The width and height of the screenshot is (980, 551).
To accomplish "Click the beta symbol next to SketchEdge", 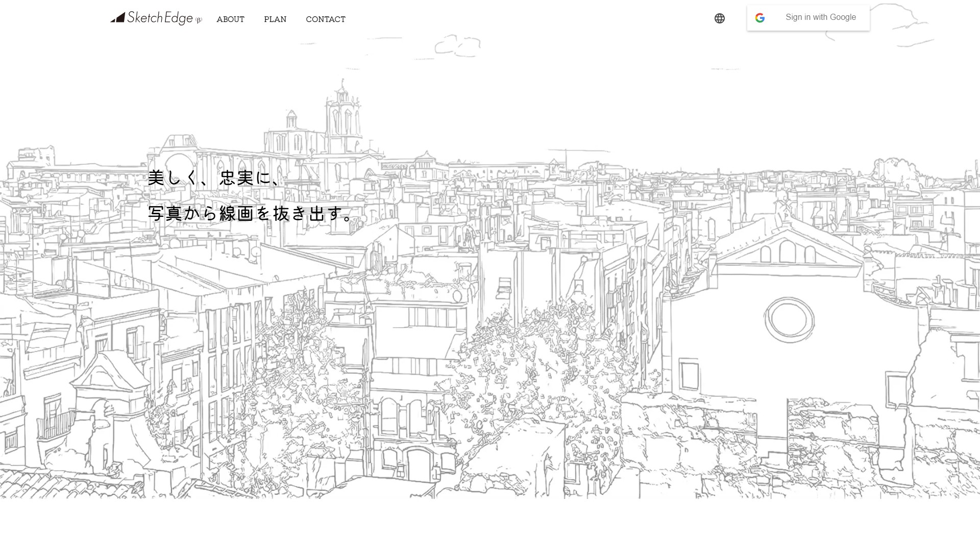I will pyautogui.click(x=199, y=20).
